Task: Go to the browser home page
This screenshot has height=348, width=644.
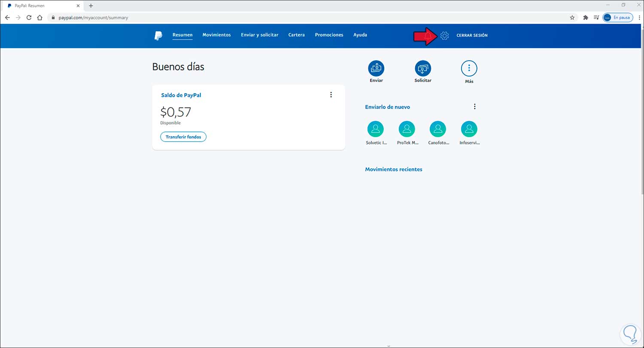Action: [x=39, y=18]
